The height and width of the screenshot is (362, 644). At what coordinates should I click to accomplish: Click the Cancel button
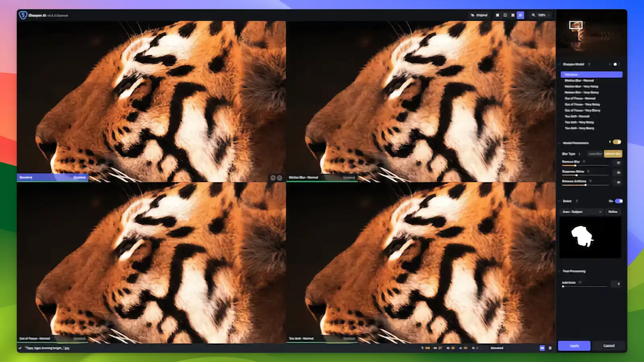coord(609,346)
